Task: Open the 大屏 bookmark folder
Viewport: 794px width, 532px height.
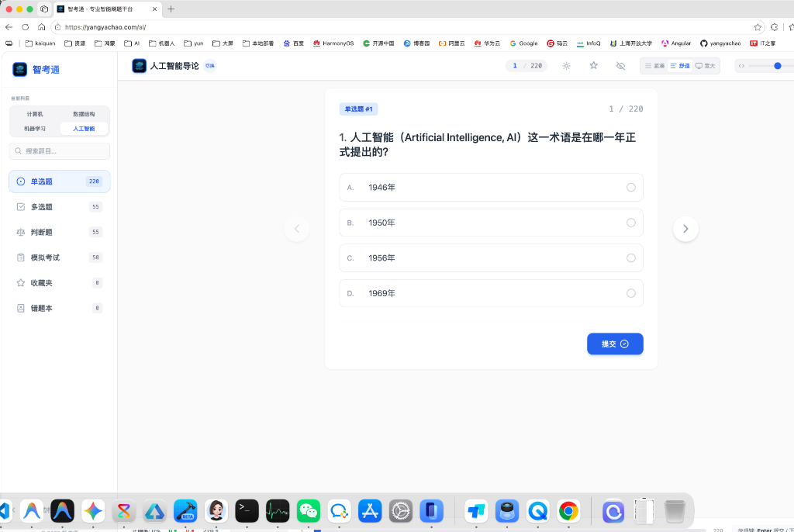Action: (223, 43)
